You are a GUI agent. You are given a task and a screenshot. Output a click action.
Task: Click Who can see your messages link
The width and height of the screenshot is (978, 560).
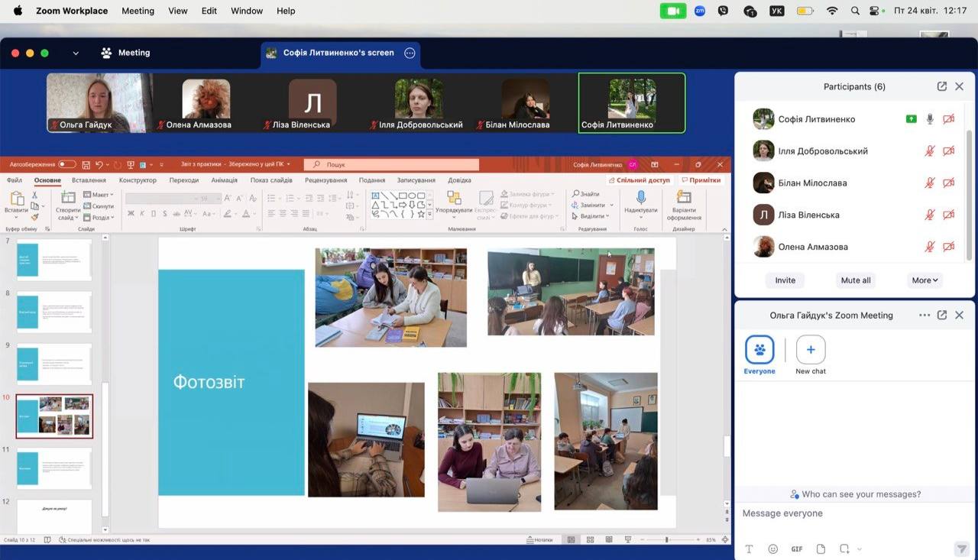click(855, 494)
